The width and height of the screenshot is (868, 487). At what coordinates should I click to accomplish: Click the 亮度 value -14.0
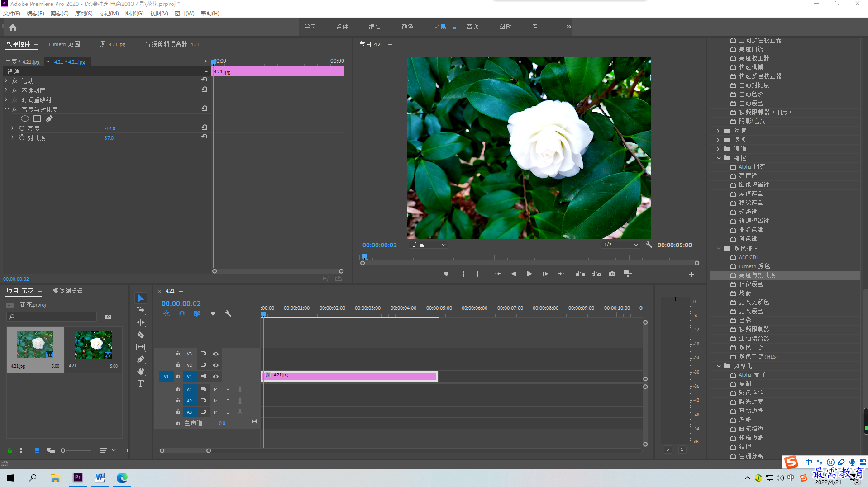pos(110,128)
